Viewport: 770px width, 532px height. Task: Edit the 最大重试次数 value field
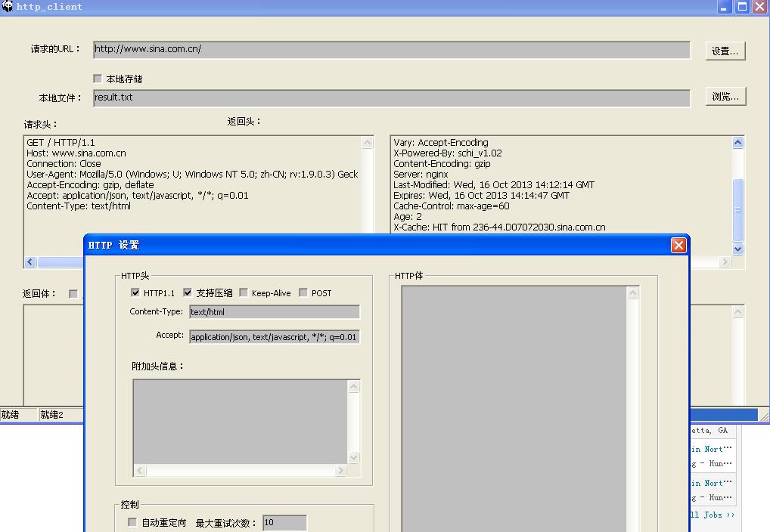tap(285, 523)
